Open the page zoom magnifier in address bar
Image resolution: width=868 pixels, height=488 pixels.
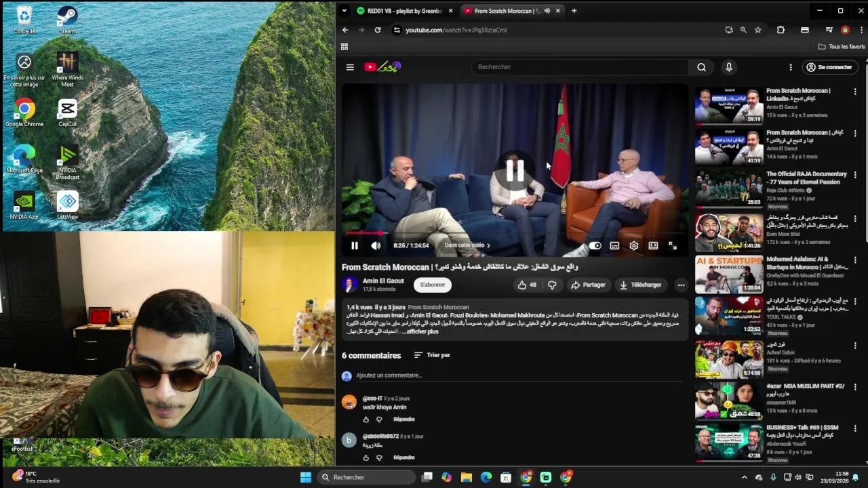click(743, 30)
